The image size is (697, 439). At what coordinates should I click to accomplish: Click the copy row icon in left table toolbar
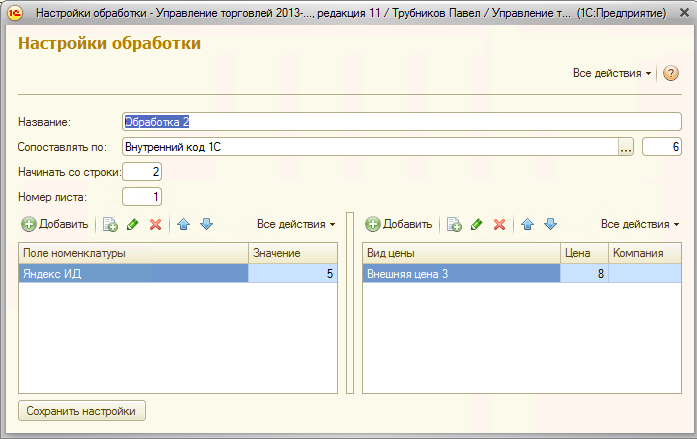coord(110,225)
